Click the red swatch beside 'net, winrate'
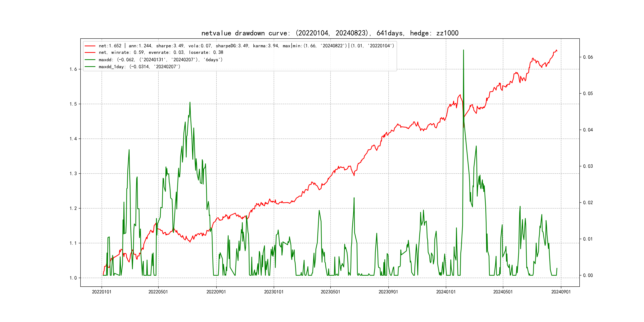The image size is (644, 322). 90,52
